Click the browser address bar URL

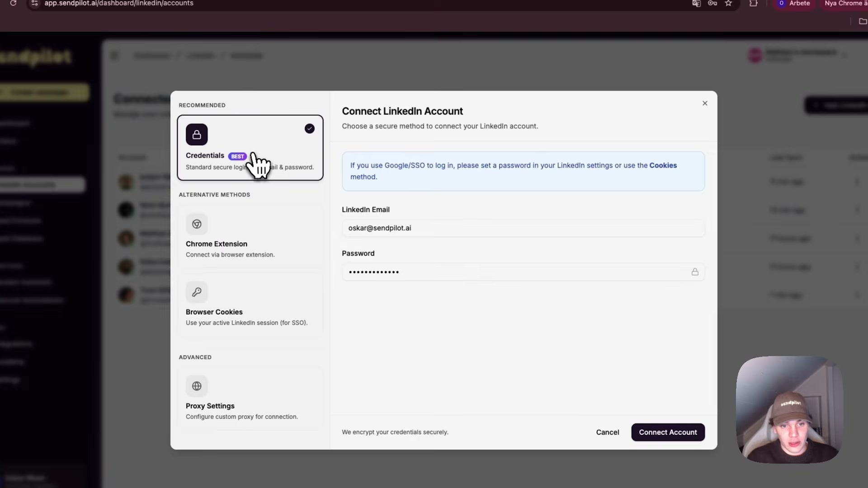119,3
